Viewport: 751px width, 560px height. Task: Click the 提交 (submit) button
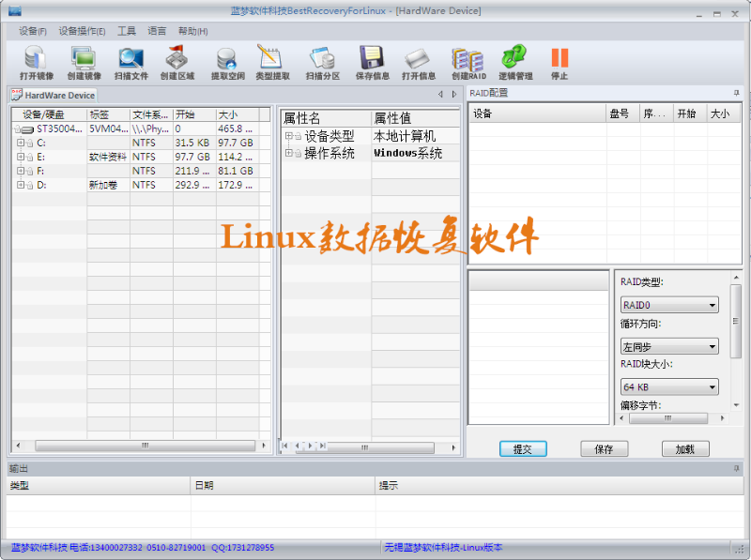[x=523, y=449]
